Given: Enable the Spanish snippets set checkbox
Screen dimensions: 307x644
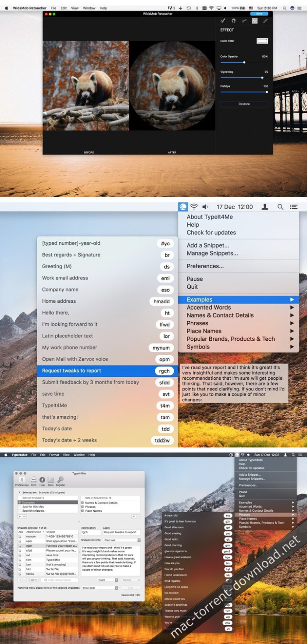Looking at the screenshot, I should [x=20, y=511].
